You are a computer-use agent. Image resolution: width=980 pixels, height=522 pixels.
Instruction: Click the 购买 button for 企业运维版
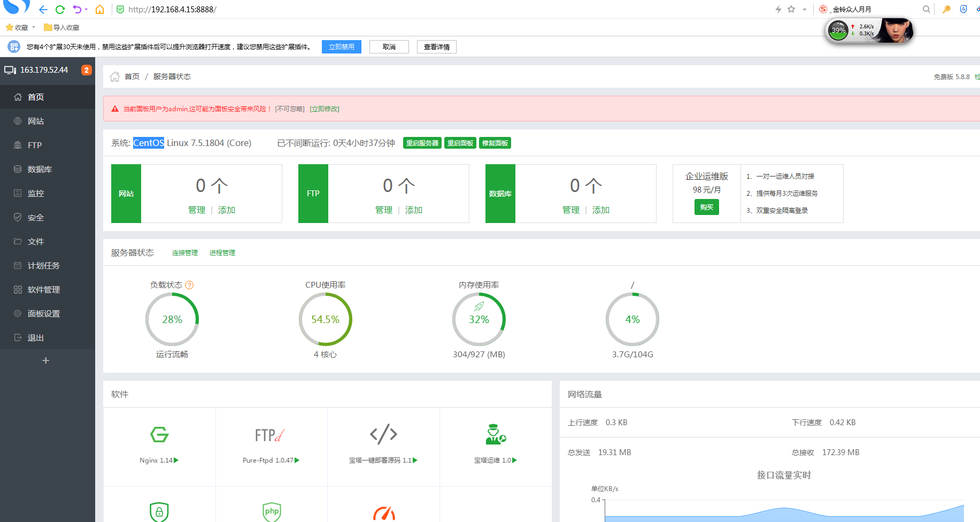[707, 207]
